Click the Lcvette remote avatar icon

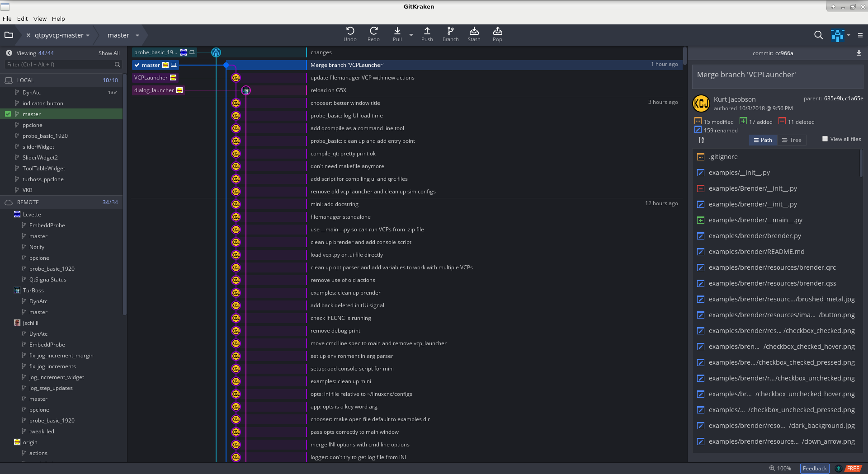[x=17, y=214]
